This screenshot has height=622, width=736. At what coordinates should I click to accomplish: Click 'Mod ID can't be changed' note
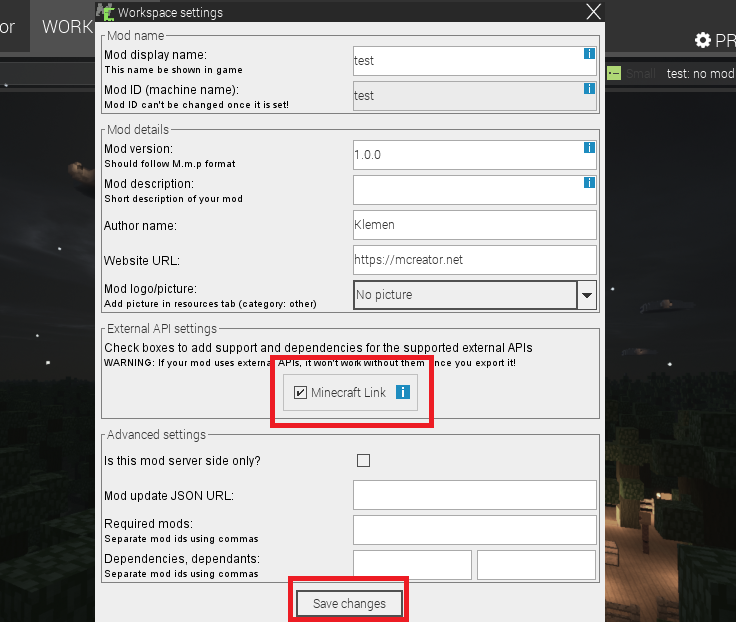pyautogui.click(x=196, y=105)
